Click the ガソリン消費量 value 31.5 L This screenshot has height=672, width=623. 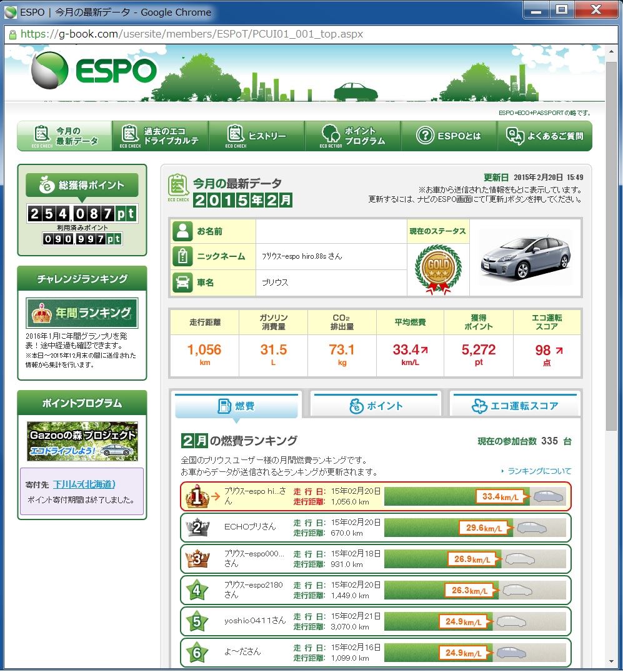point(273,355)
